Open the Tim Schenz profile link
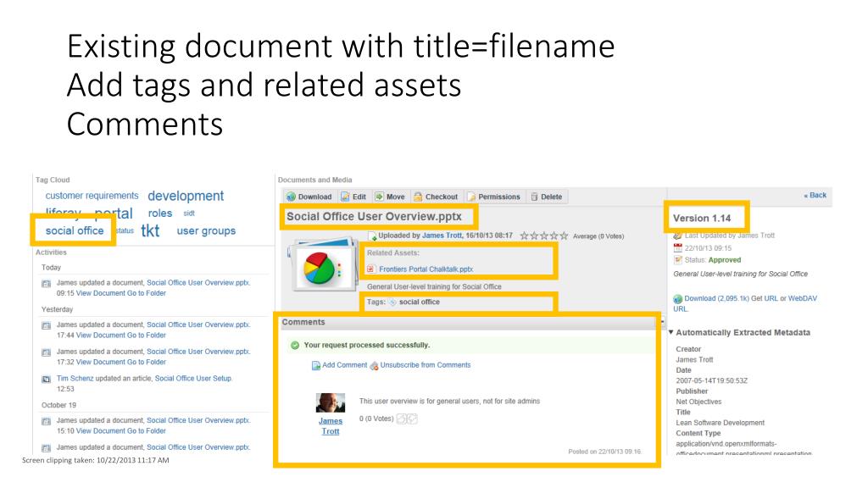Screen dimensions: 868x488 pyautogui.click(x=75, y=379)
